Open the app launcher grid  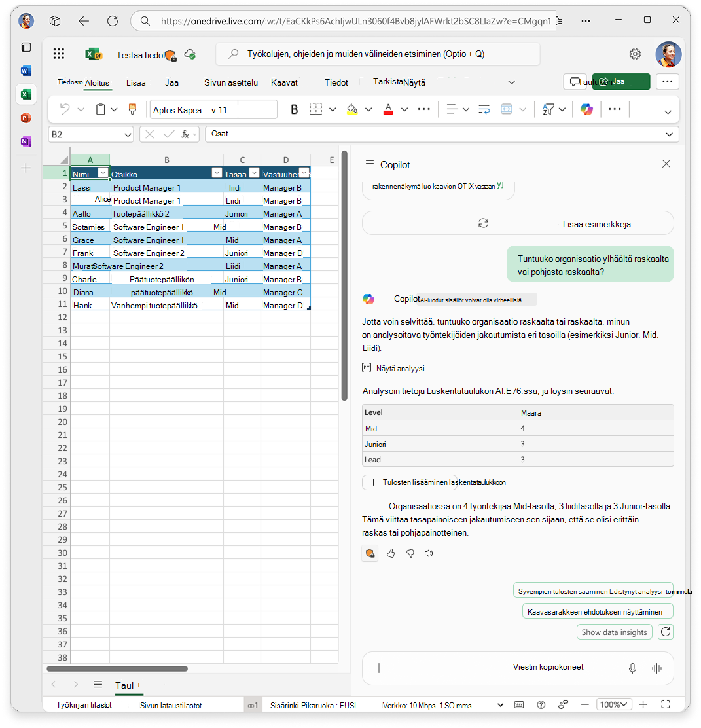pyautogui.click(x=58, y=54)
